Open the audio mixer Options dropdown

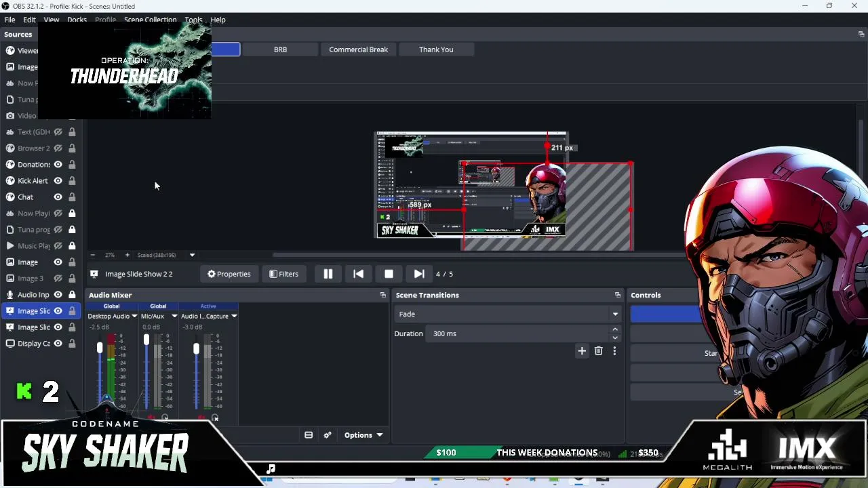tap(363, 435)
